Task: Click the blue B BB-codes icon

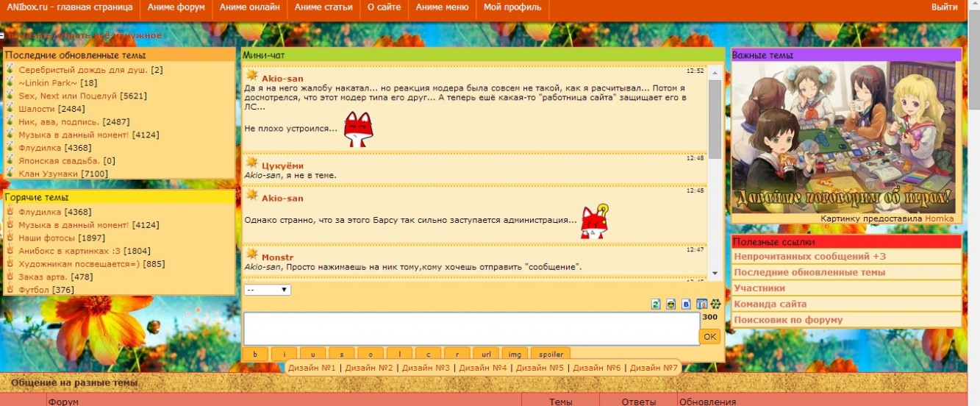Action: tap(687, 304)
